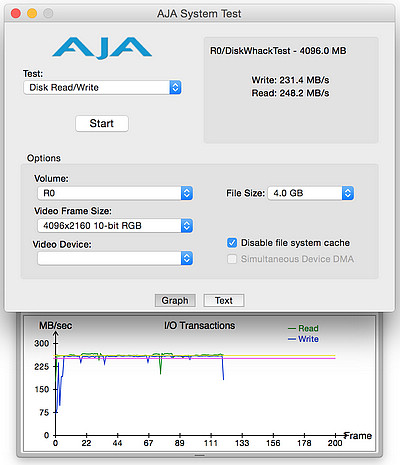Open the Test type dropdown
Image resolution: width=400 pixels, height=465 pixels.
102,88
